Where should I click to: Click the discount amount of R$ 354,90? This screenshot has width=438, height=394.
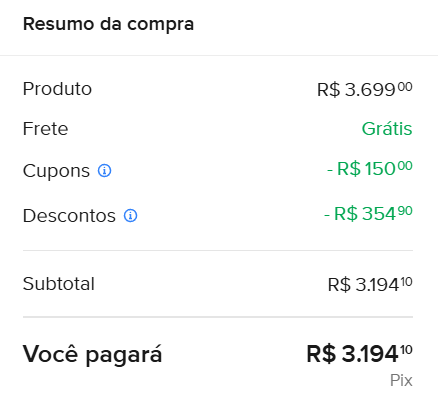pyautogui.click(x=368, y=213)
